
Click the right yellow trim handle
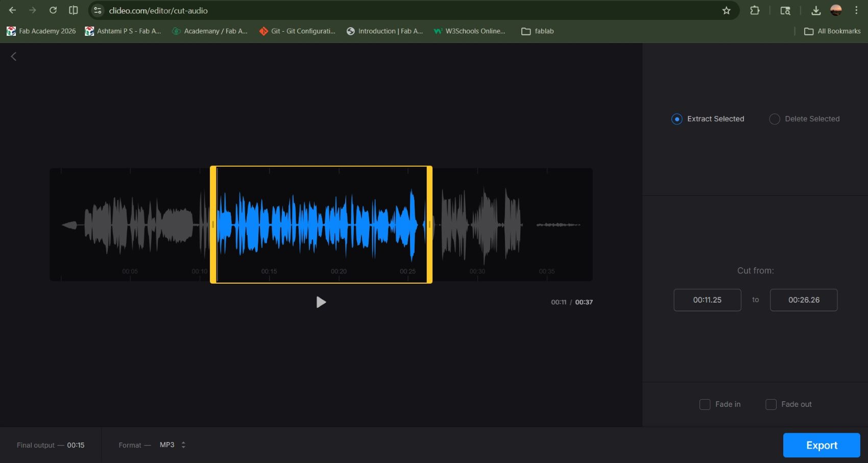point(429,224)
